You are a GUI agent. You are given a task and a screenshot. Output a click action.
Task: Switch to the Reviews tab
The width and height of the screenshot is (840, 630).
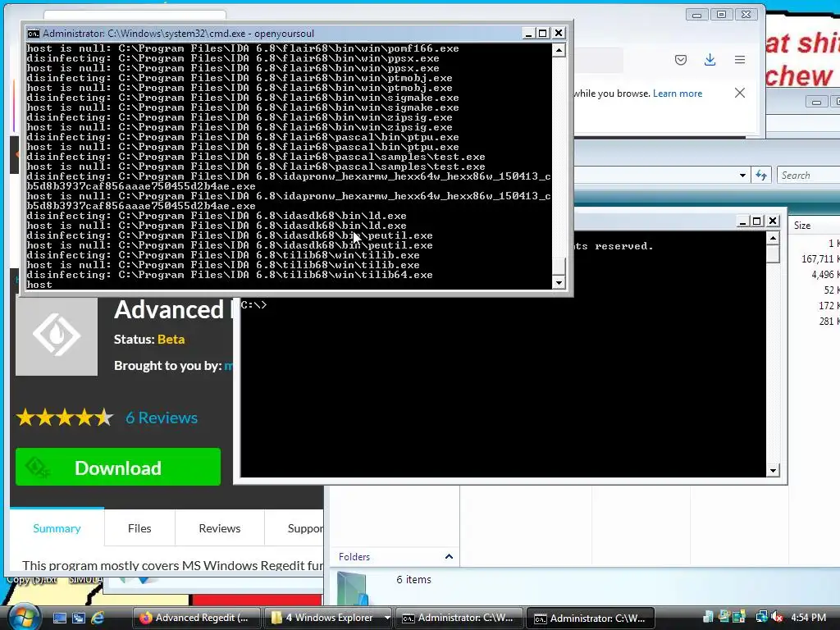pyautogui.click(x=220, y=528)
